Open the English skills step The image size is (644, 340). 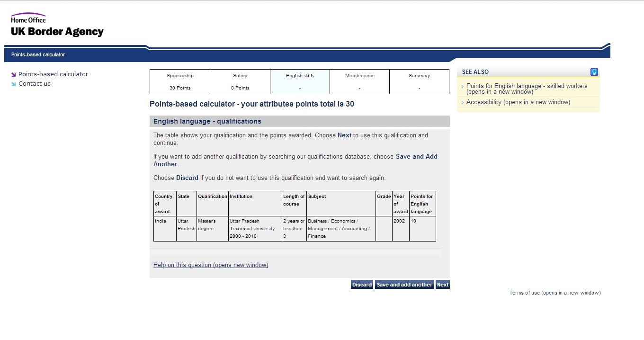[300, 81]
